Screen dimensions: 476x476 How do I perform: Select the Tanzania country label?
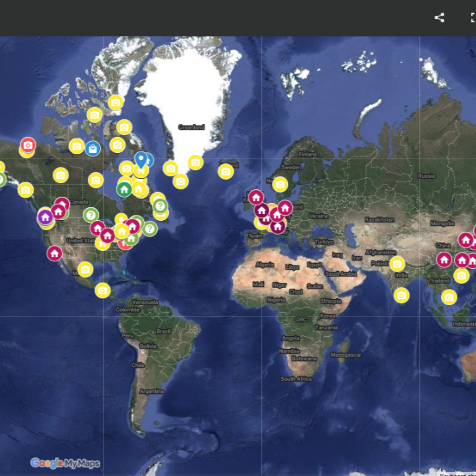(x=326, y=327)
